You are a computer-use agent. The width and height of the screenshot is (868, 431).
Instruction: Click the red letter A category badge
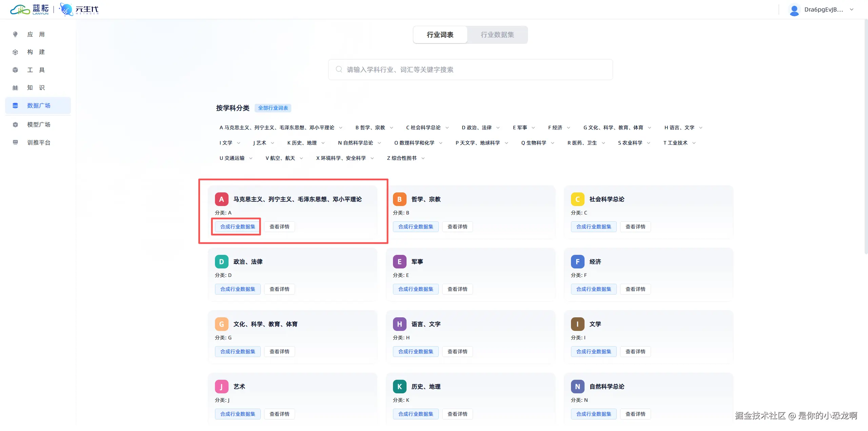221,199
